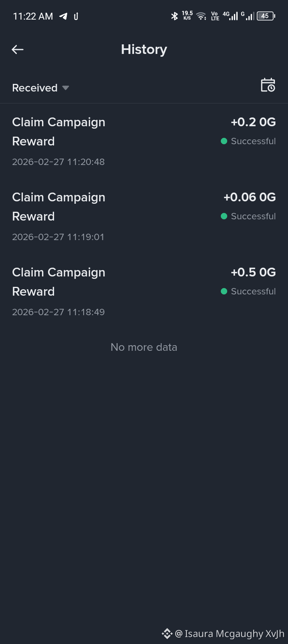
Task: Tap the Binance logo watermark
Action: coord(167,634)
